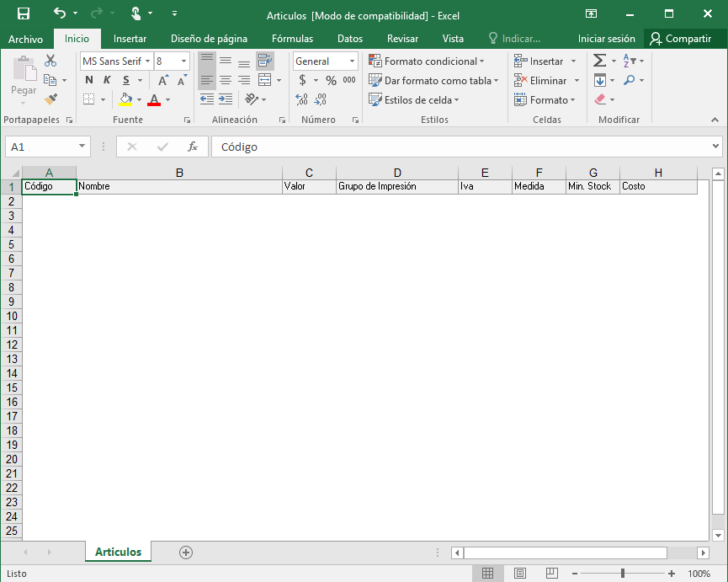
Task: Click the Insert Function fx icon
Action: (x=192, y=147)
